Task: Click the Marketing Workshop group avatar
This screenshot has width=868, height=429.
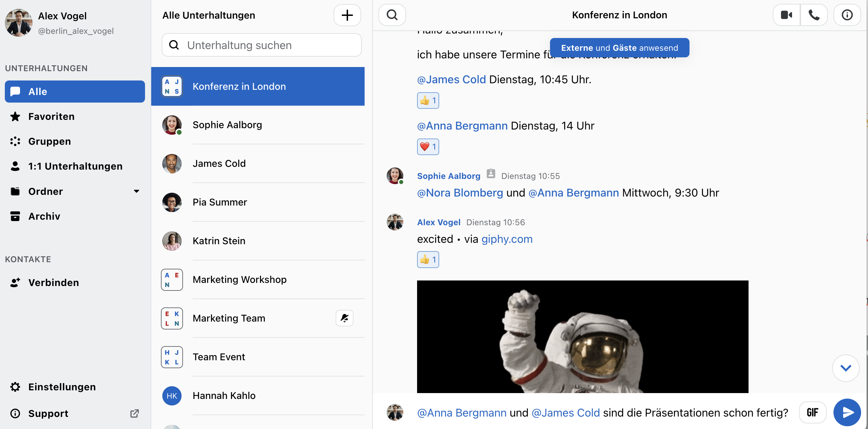Action: point(172,280)
